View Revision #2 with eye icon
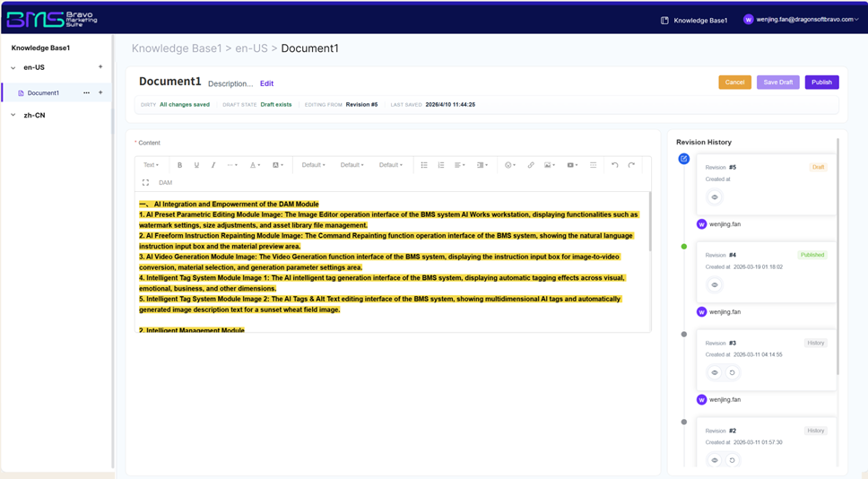The height and width of the screenshot is (479, 868). (x=715, y=460)
